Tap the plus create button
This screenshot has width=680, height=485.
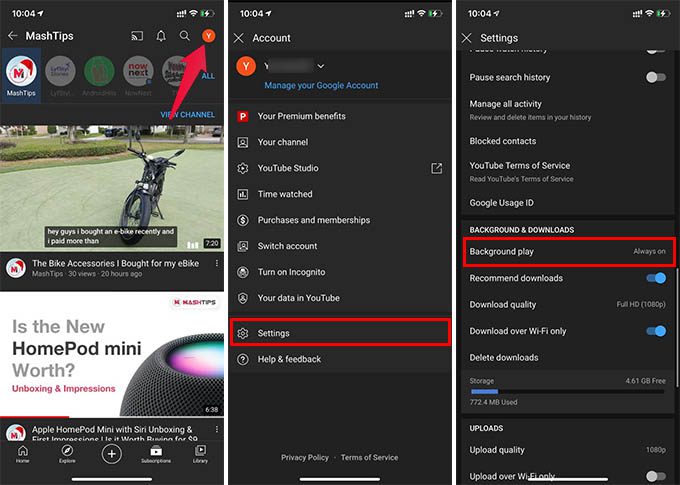click(111, 454)
